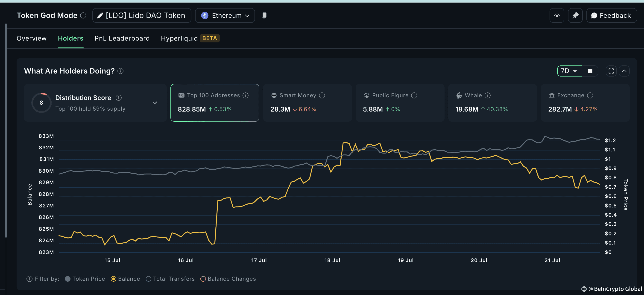Open the Feedback button
The image size is (644, 295).
pyautogui.click(x=611, y=15)
